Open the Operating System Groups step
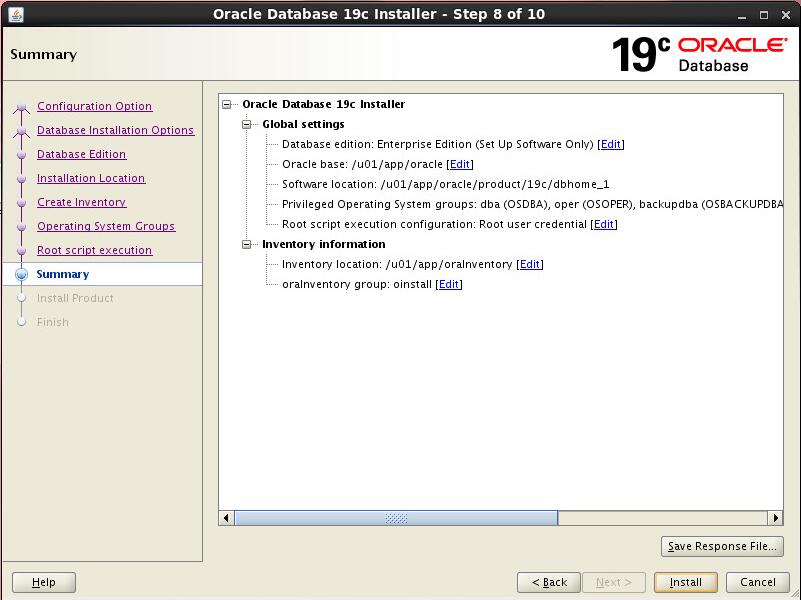This screenshot has height=600, width=801. (105, 226)
